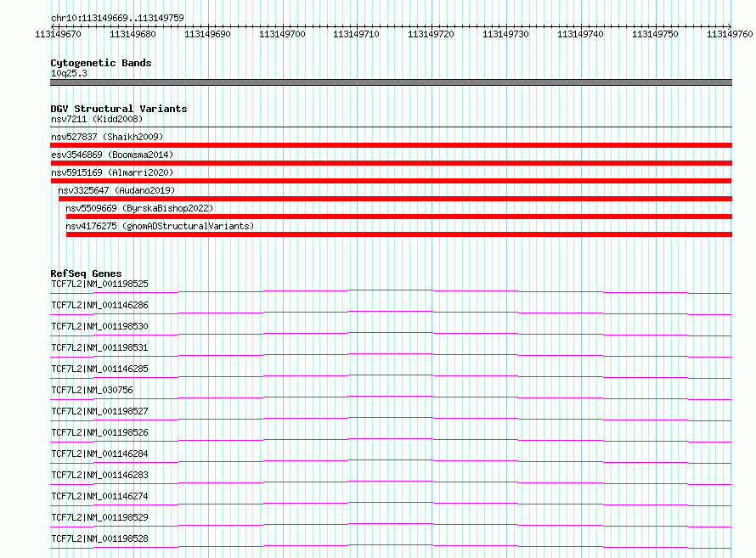The image size is (756, 558).
Task: Select variant nsv5915169 (Almarri2020) label
Action: (112, 172)
